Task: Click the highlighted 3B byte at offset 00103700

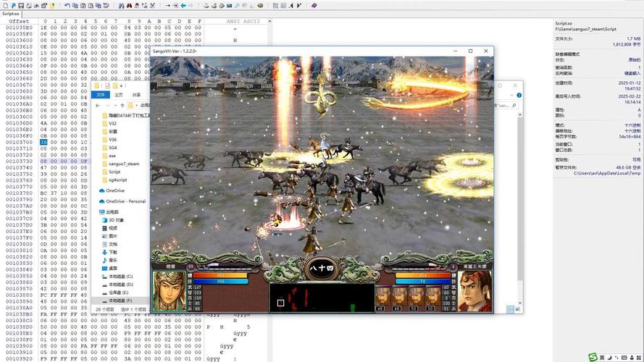Action: tap(43, 142)
